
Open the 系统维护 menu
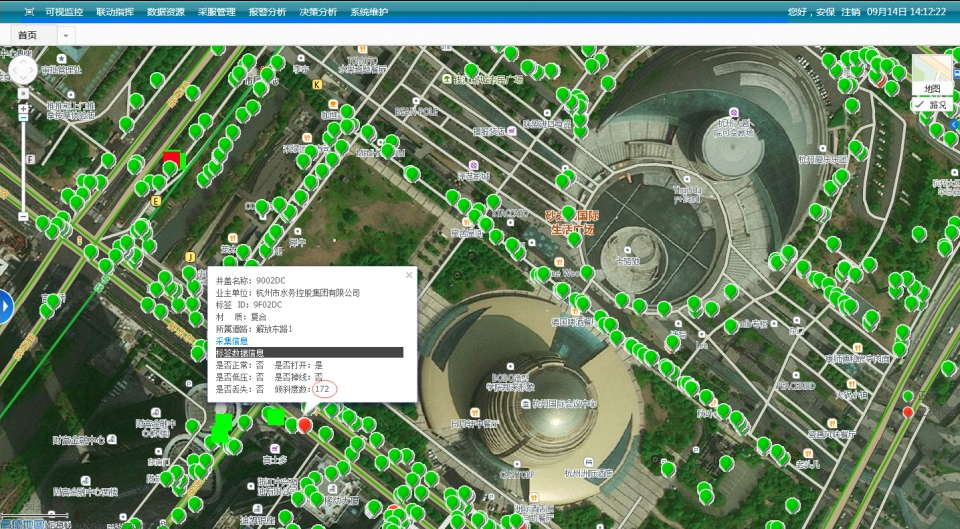point(369,12)
